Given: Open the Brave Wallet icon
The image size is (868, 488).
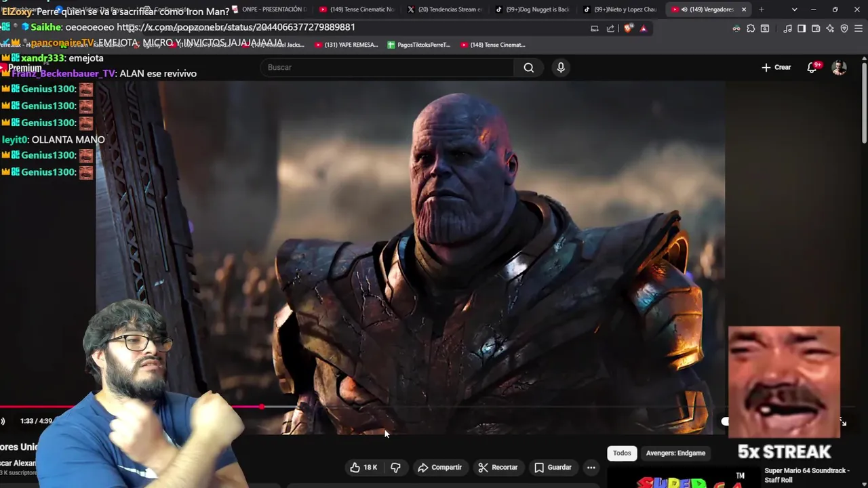Looking at the screenshot, I should click(816, 28).
